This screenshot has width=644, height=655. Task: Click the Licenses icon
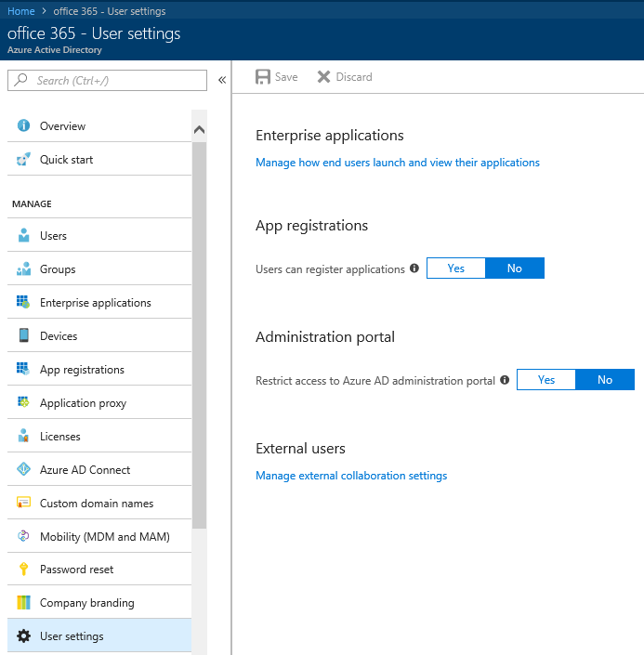(x=23, y=436)
